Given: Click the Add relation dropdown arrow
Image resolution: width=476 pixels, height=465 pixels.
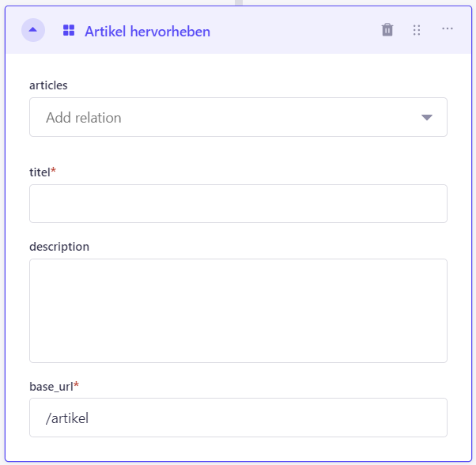Looking at the screenshot, I should point(426,118).
